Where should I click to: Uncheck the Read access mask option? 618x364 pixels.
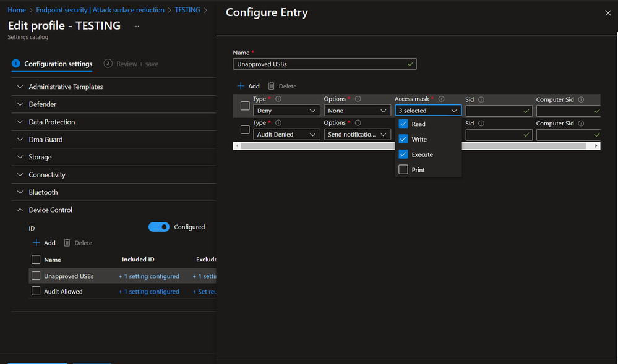403,124
